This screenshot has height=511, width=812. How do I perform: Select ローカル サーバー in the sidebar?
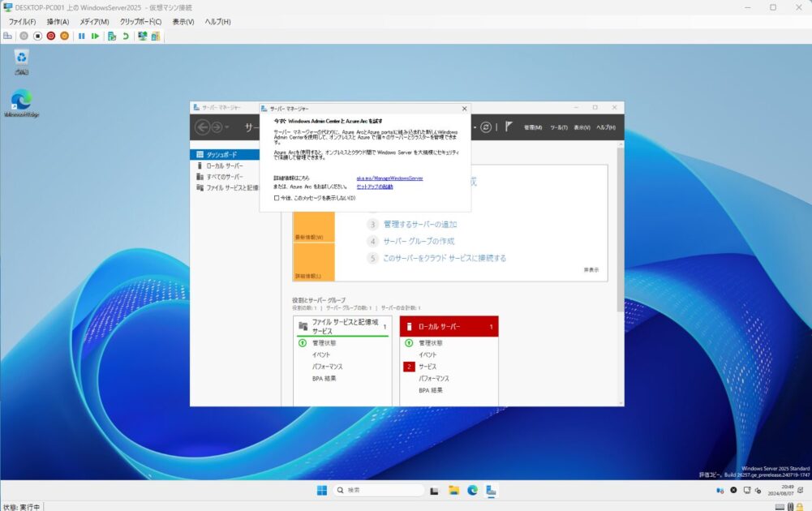tap(225, 165)
